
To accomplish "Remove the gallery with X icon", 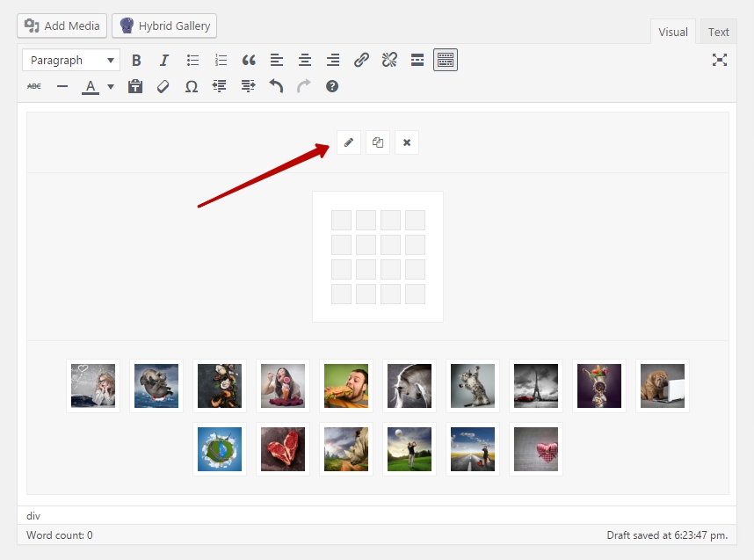I will [407, 142].
